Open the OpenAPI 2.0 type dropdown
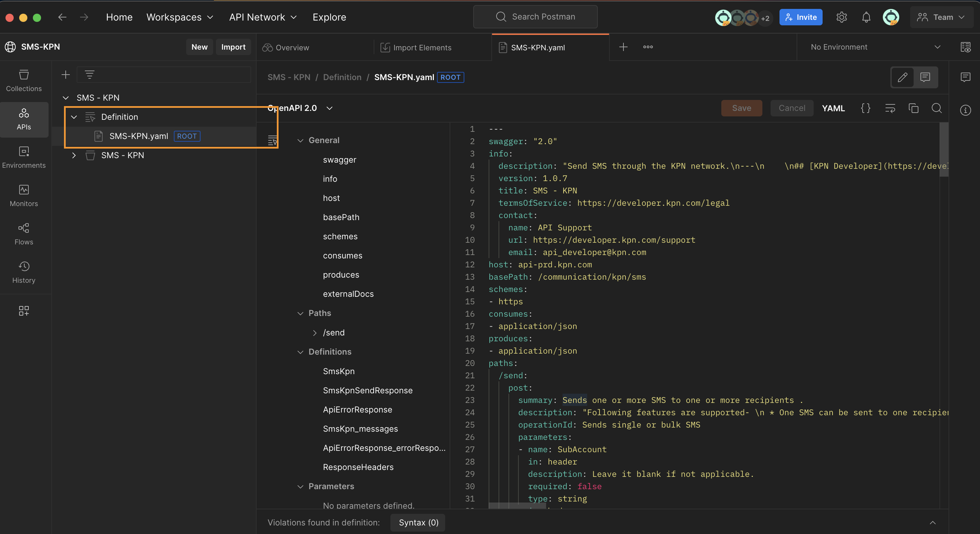This screenshot has height=534, width=980. pyautogui.click(x=300, y=108)
